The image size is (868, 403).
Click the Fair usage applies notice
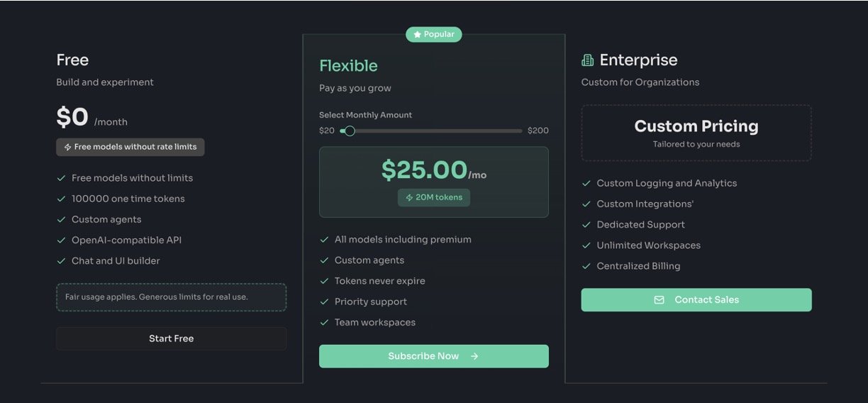point(171,297)
